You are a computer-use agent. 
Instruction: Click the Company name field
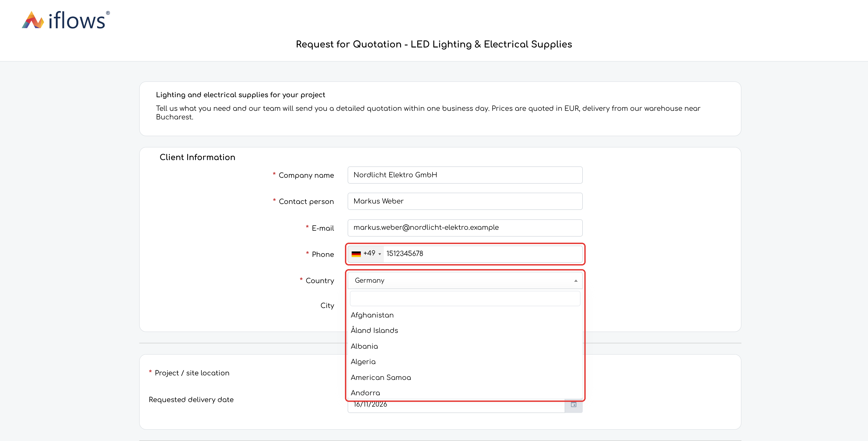point(465,175)
